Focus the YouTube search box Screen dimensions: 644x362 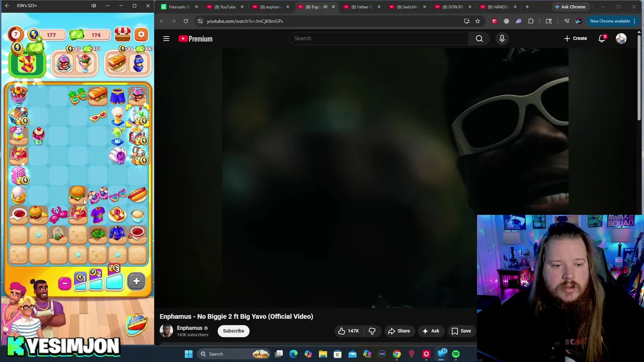[x=380, y=38]
